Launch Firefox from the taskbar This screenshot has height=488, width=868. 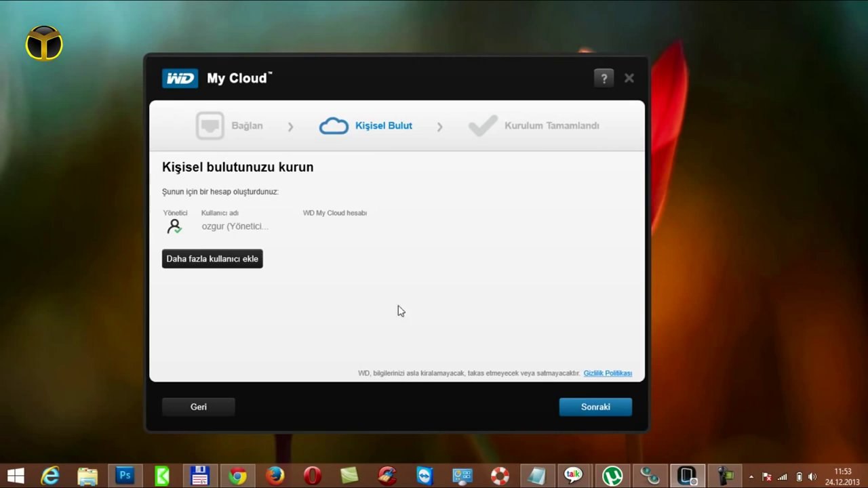coord(275,476)
